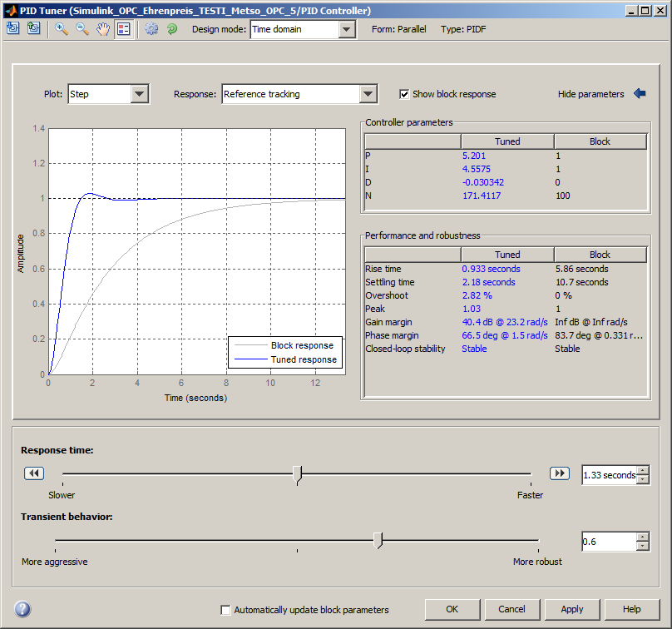Open the Plot type dropdown showing Step
The width and height of the screenshot is (672, 629).
[x=108, y=94]
